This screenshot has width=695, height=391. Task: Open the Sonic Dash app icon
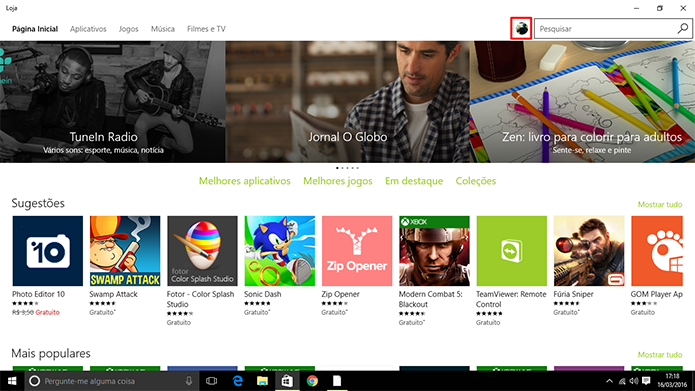click(280, 251)
